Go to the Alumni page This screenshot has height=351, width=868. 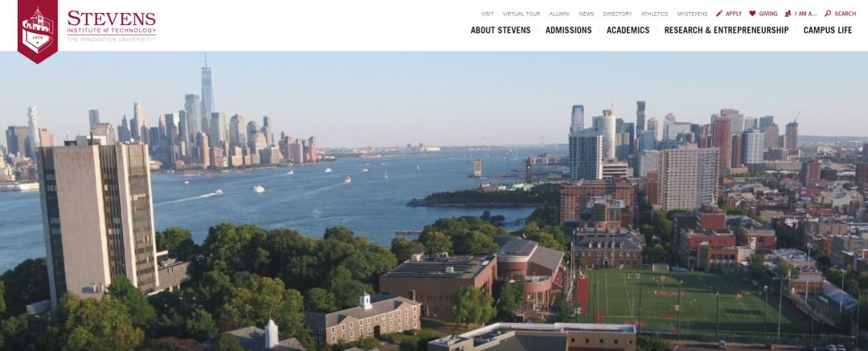[559, 14]
